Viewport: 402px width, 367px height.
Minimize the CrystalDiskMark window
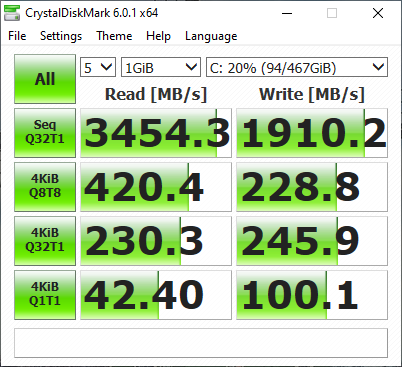click(287, 13)
